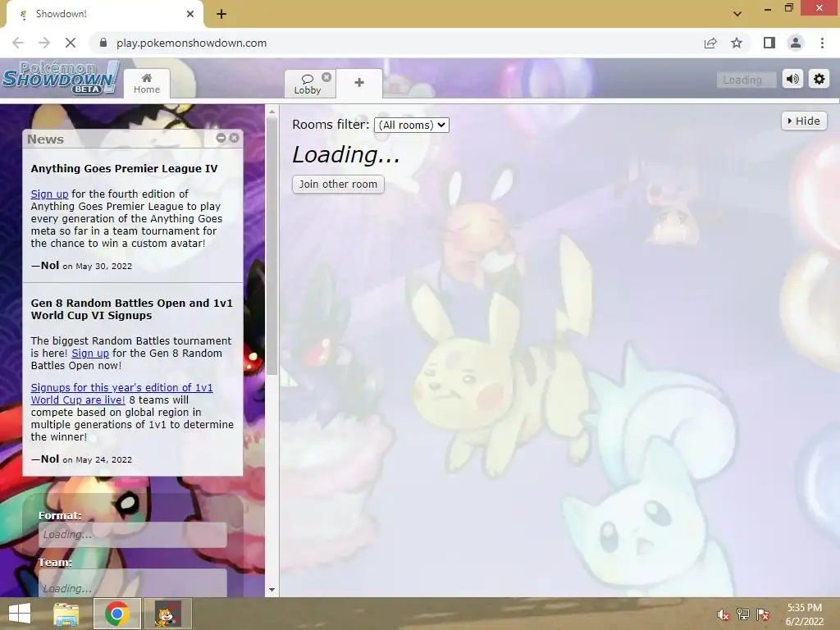840x630 pixels.
Task: Click the Join other room button
Action: click(338, 185)
